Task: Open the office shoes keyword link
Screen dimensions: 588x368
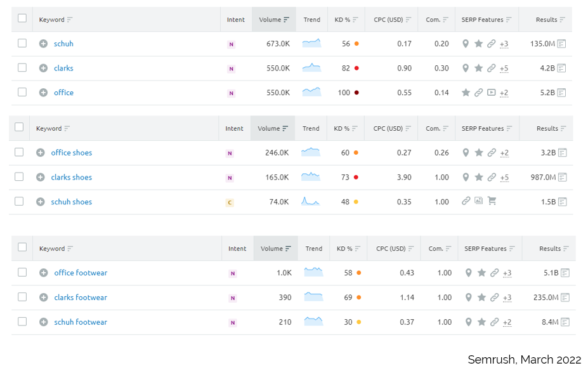Action: pos(72,153)
